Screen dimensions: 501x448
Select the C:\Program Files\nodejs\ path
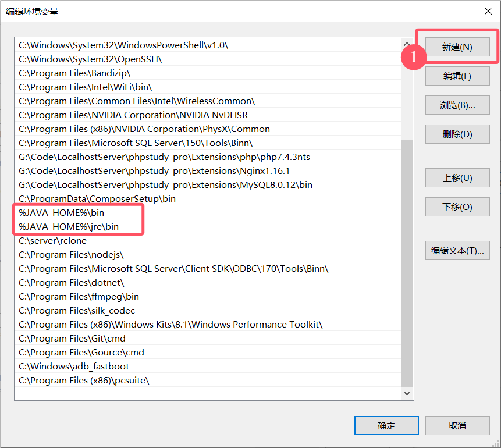(x=71, y=254)
